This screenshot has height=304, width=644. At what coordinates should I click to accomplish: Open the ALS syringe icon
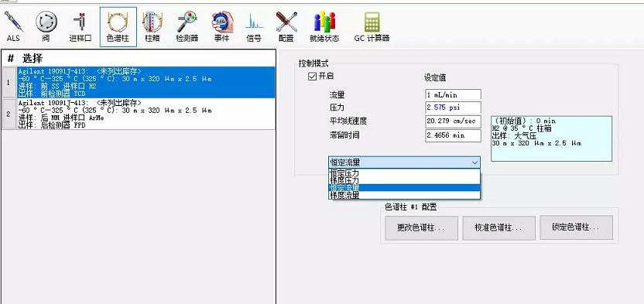coord(13,26)
